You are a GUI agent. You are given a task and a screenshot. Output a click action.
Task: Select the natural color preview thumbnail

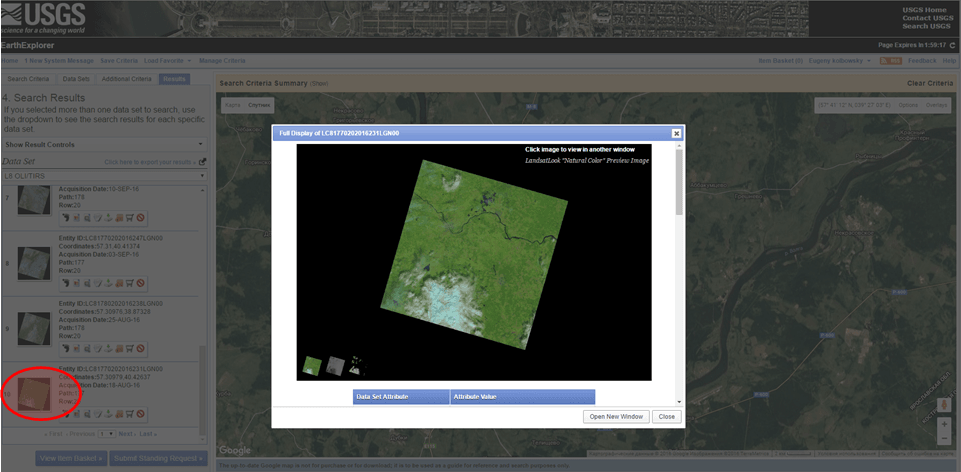coord(312,366)
